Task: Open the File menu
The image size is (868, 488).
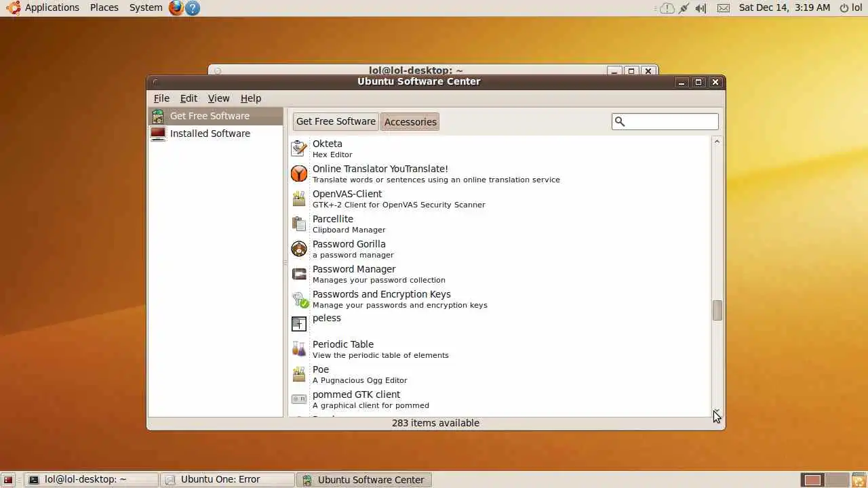Action: tap(161, 98)
